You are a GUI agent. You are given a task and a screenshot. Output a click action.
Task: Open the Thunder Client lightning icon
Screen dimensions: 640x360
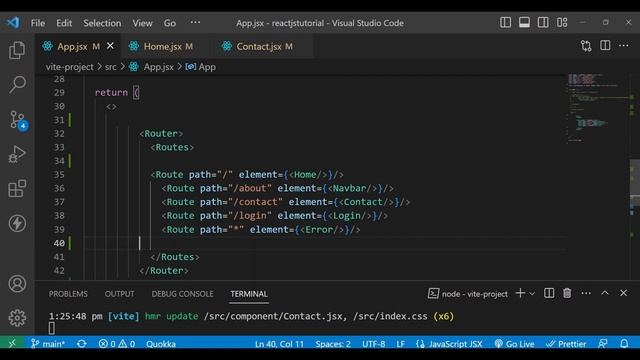click(x=17, y=223)
